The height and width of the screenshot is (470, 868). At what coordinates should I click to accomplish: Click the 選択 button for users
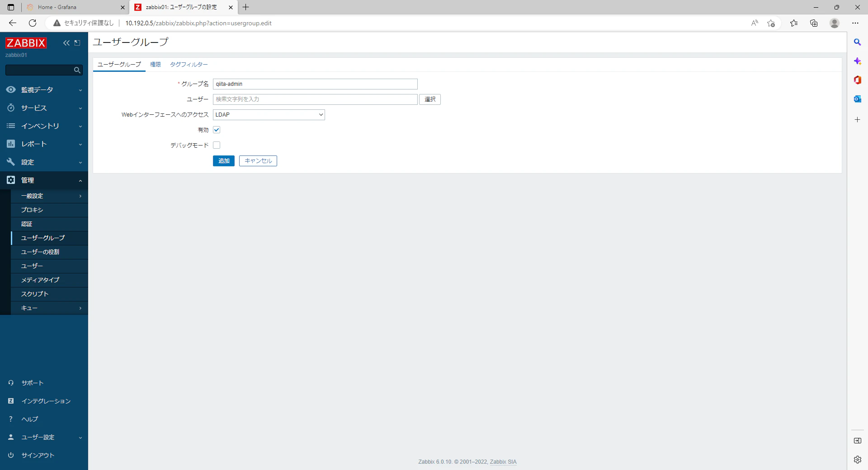coord(430,99)
